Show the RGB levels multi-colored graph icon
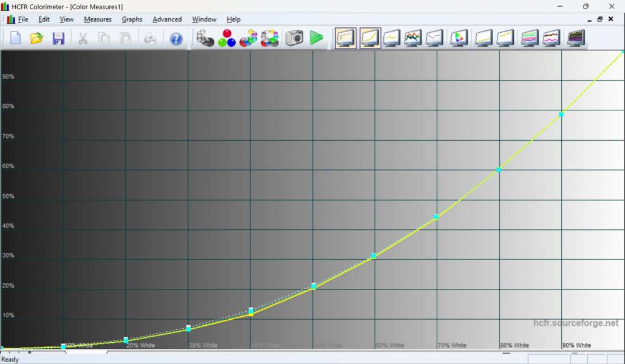 click(x=413, y=38)
